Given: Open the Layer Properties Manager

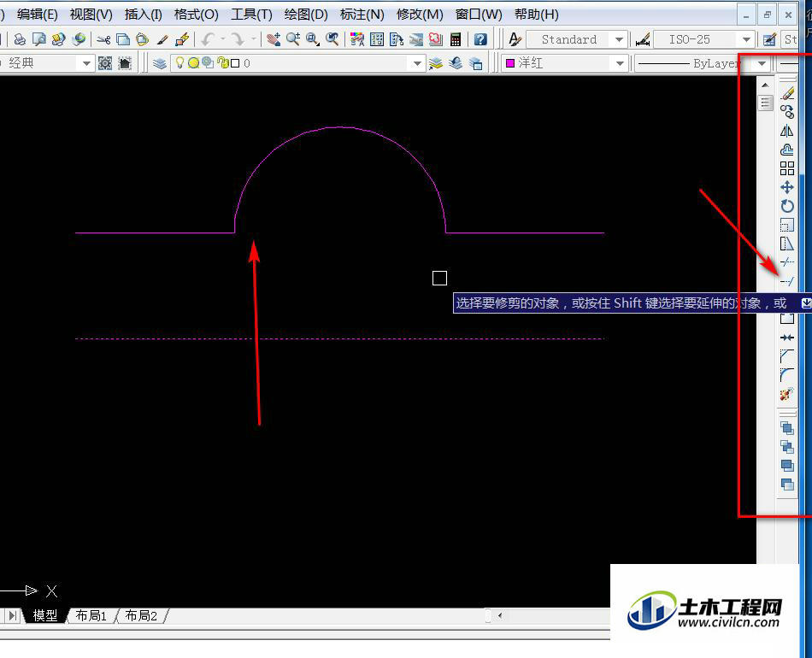Looking at the screenshot, I should click(160, 63).
